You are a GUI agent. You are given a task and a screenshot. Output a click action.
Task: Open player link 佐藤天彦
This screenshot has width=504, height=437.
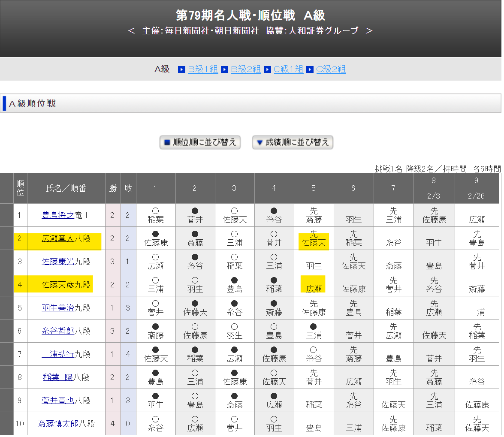(58, 284)
